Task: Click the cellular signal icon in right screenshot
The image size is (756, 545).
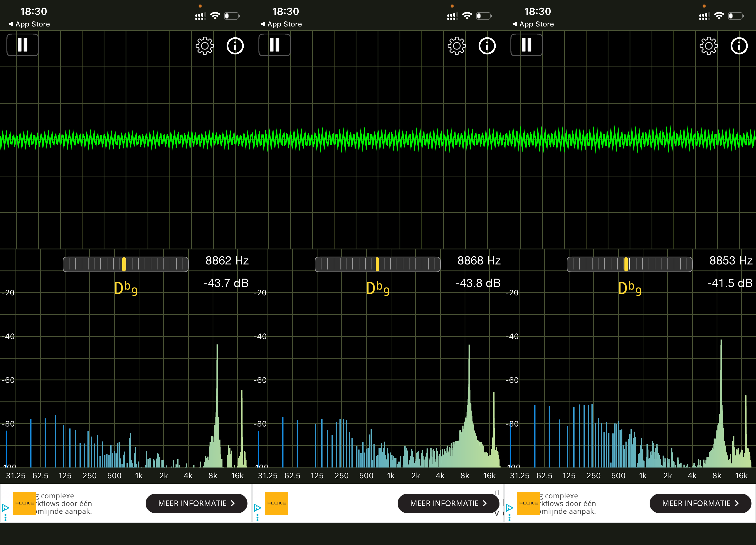Action: pos(704,16)
